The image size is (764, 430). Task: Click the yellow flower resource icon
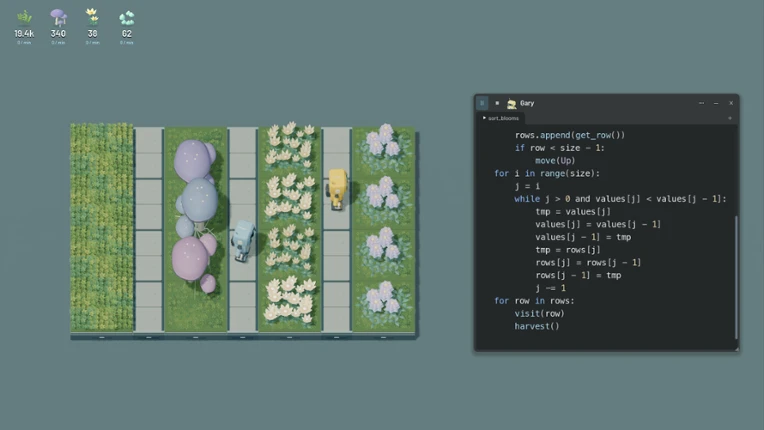pos(92,17)
